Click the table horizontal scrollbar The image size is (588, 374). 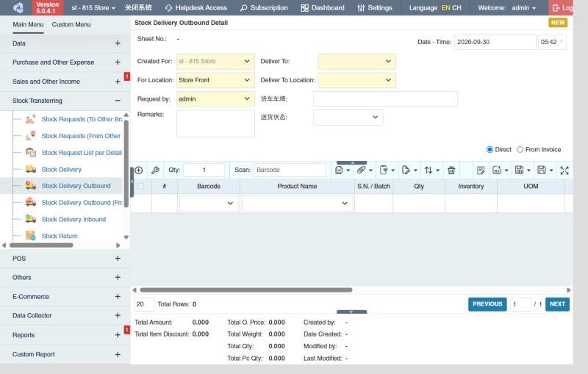point(246,290)
